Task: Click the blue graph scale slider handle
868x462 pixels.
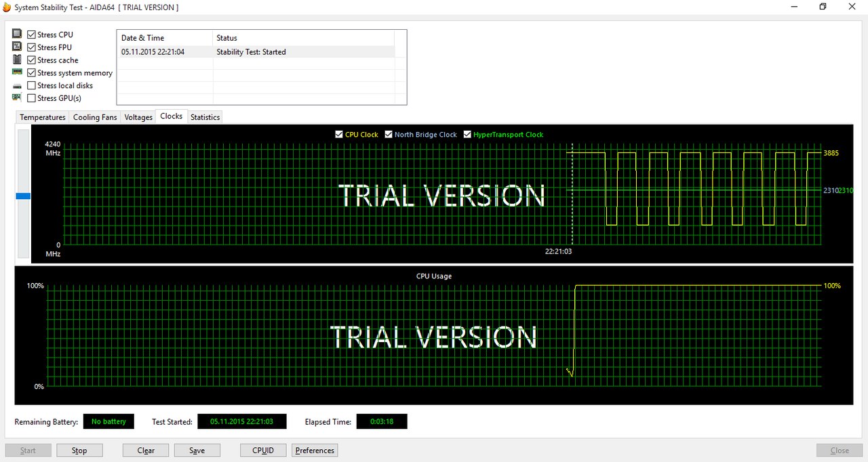Action: (23, 196)
